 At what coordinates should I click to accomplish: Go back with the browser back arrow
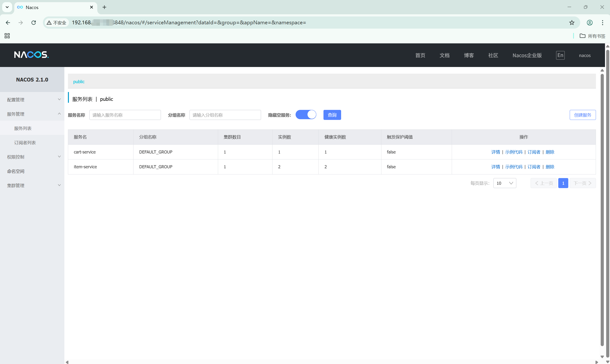point(8,23)
